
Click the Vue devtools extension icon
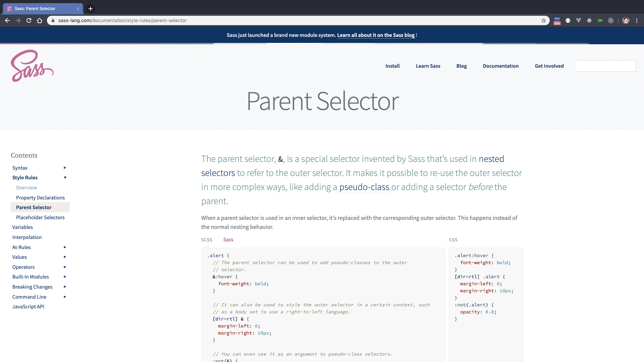[x=579, y=20]
